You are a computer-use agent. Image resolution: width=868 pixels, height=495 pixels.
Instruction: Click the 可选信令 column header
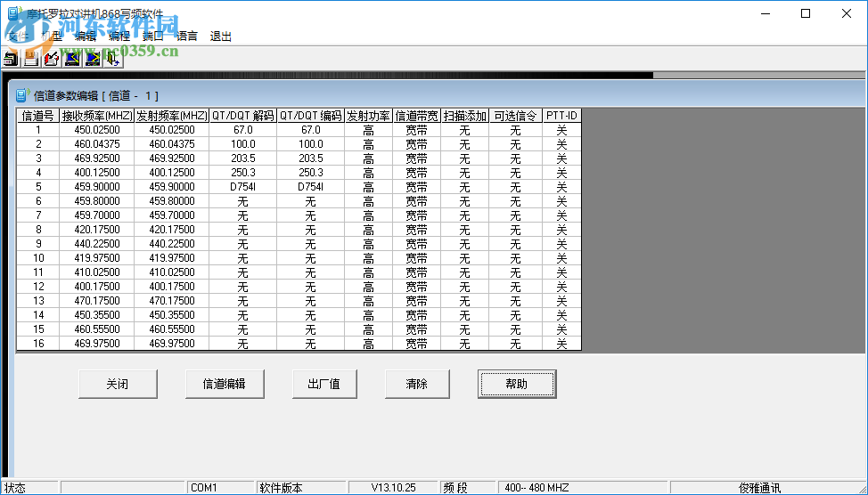515,116
